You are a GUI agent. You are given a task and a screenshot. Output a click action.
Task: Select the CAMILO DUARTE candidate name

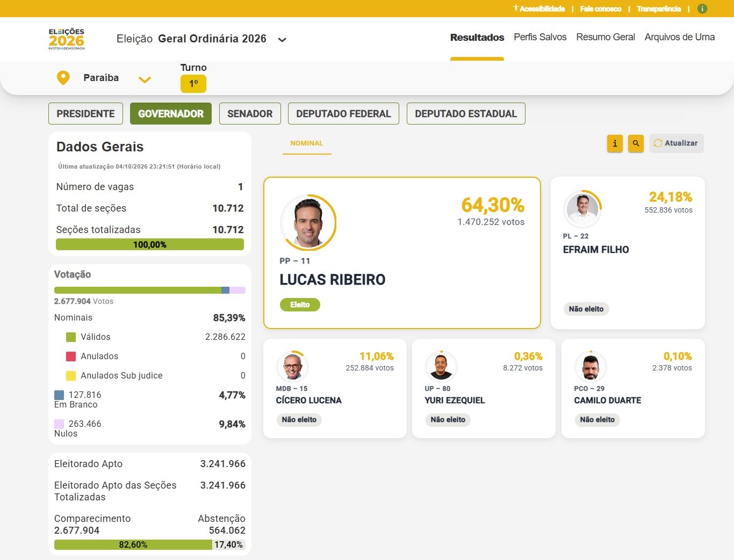608,401
